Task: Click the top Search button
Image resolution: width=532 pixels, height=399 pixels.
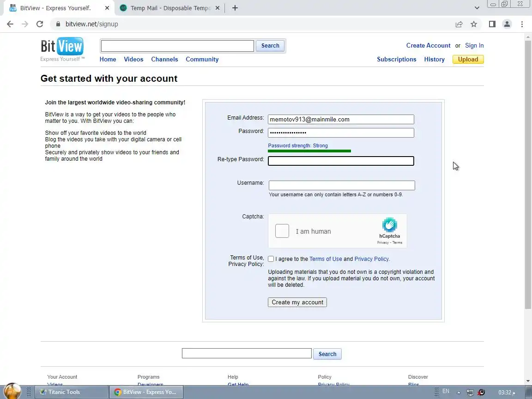Action: click(270, 46)
